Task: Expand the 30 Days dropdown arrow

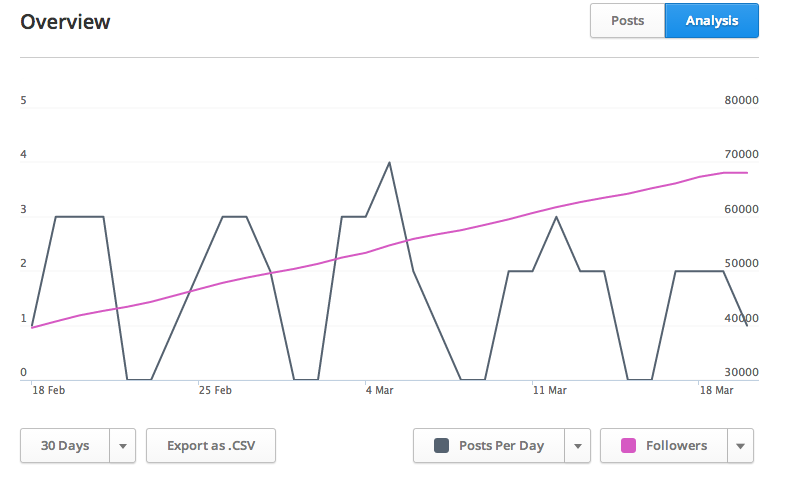Action: point(123,445)
